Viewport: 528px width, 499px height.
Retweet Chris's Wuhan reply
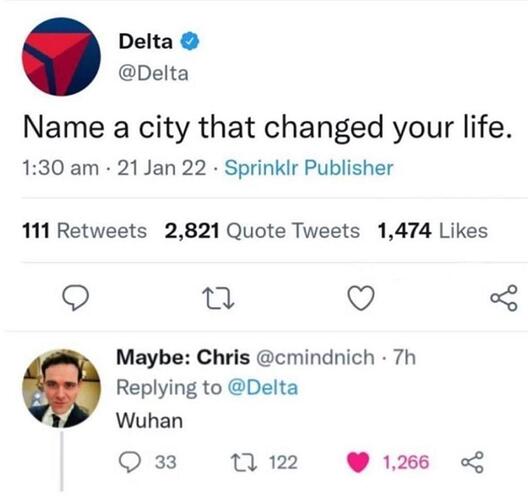click(x=243, y=462)
